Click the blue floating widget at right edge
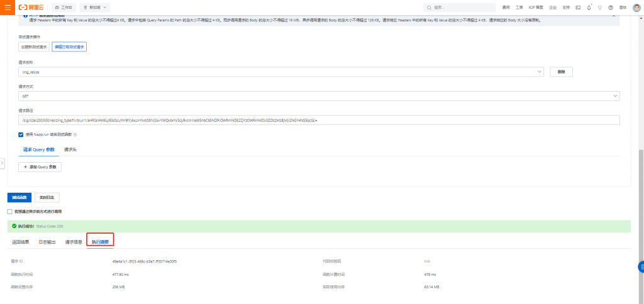The image size is (644, 304). 641,267
